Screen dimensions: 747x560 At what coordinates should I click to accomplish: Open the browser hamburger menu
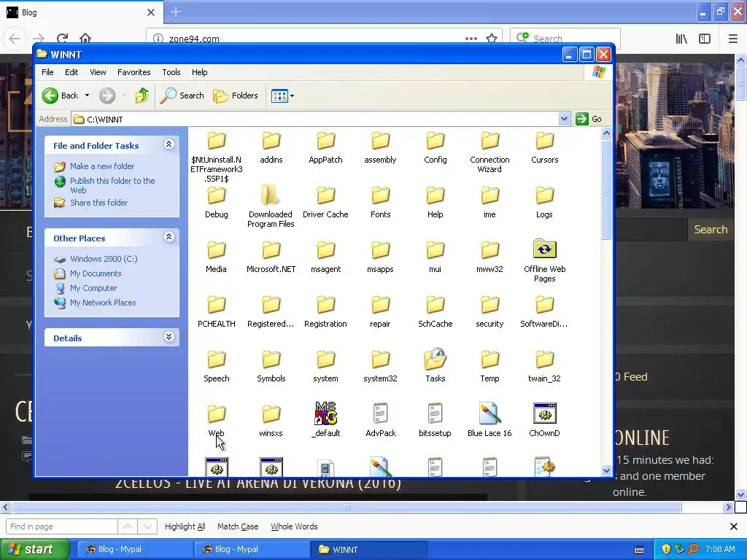733,39
